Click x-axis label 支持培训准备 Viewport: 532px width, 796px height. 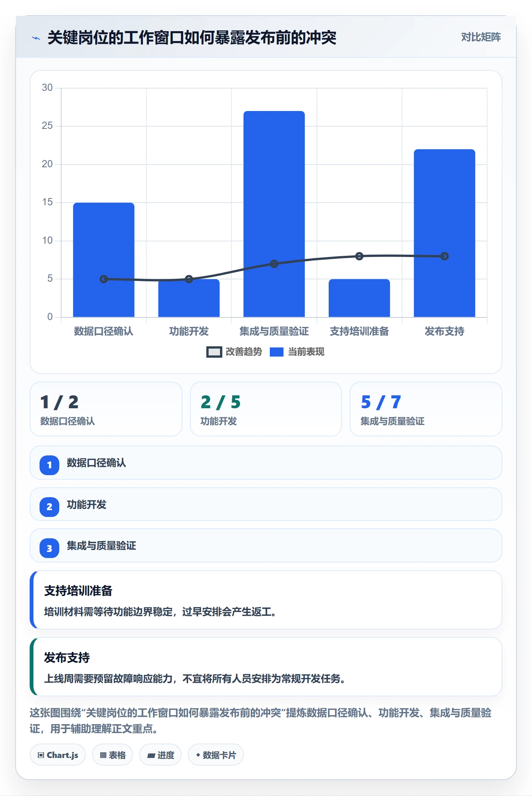tap(359, 331)
